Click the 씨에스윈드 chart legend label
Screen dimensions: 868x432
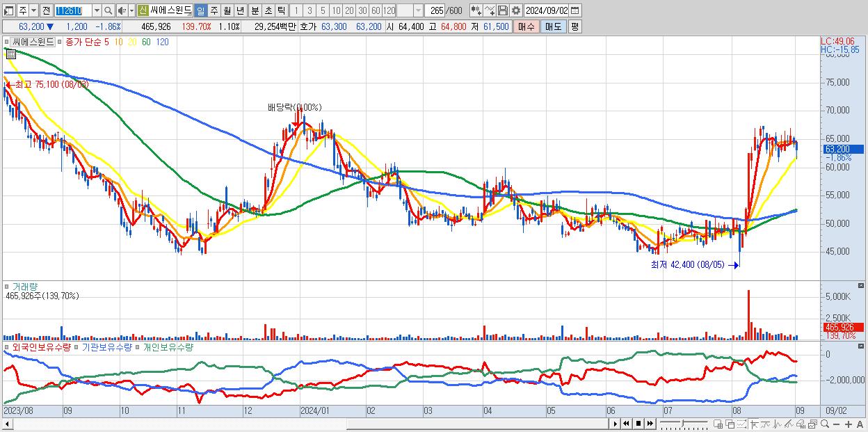pos(34,42)
